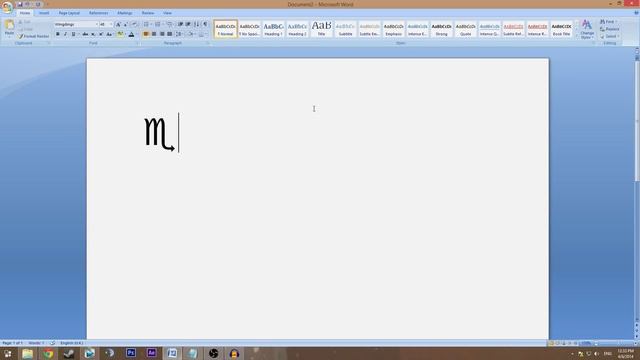Increase the paragraph indent
The width and height of the screenshot is (640, 360).
pos(188,24)
